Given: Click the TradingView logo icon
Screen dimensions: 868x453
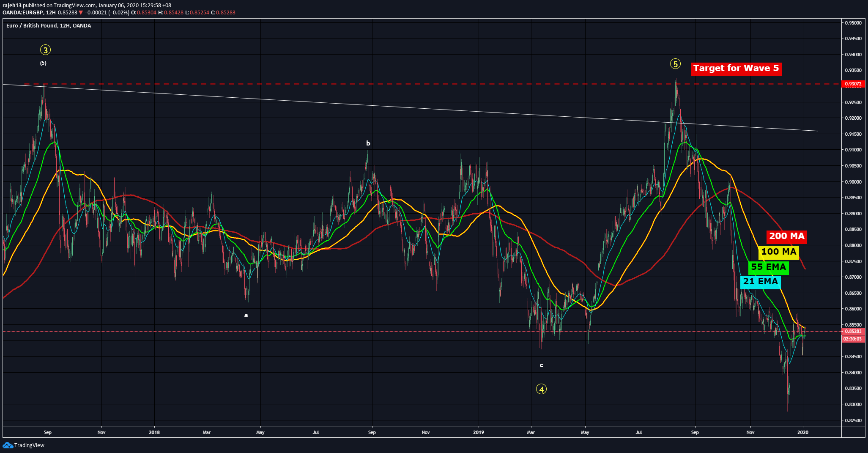Looking at the screenshot, I should [8, 445].
